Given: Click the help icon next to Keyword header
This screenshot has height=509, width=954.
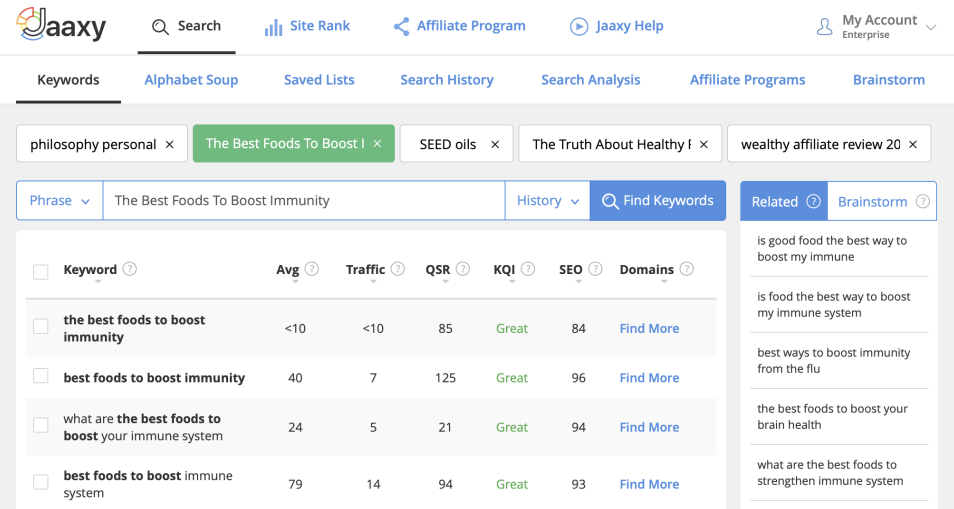Looking at the screenshot, I should (130, 268).
